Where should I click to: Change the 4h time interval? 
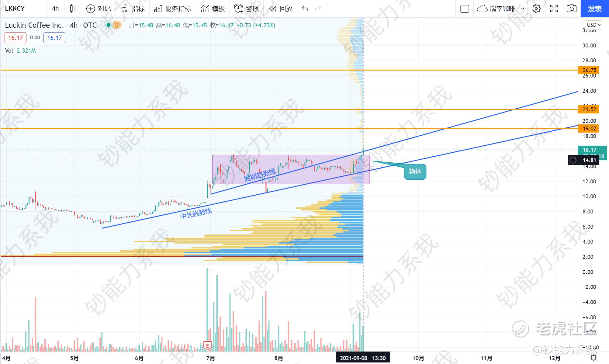(55, 9)
